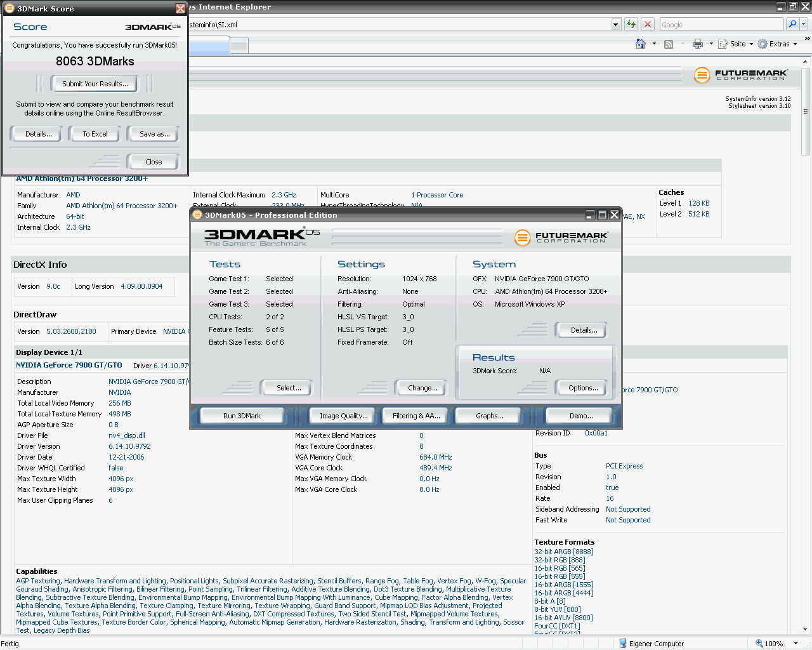This screenshot has height=650, width=812.
Task: Click the 4.09.00.0904 long version value
Action: click(x=141, y=286)
